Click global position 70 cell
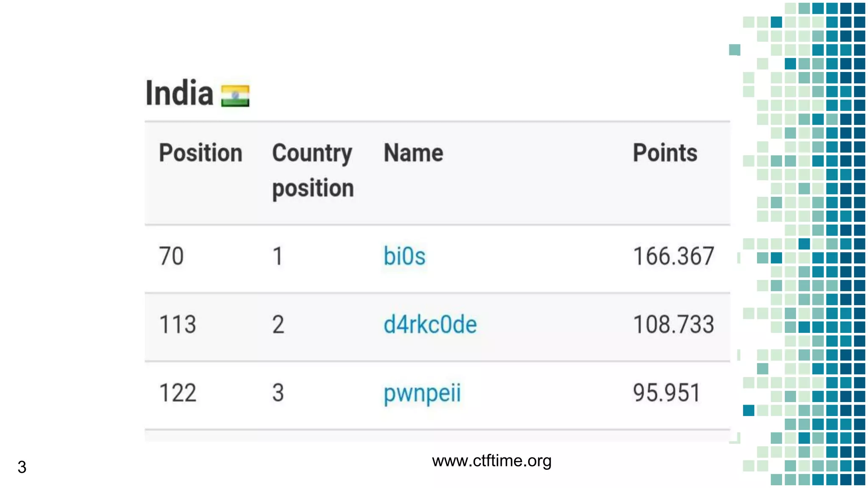The image size is (868, 488). pyautogui.click(x=171, y=256)
